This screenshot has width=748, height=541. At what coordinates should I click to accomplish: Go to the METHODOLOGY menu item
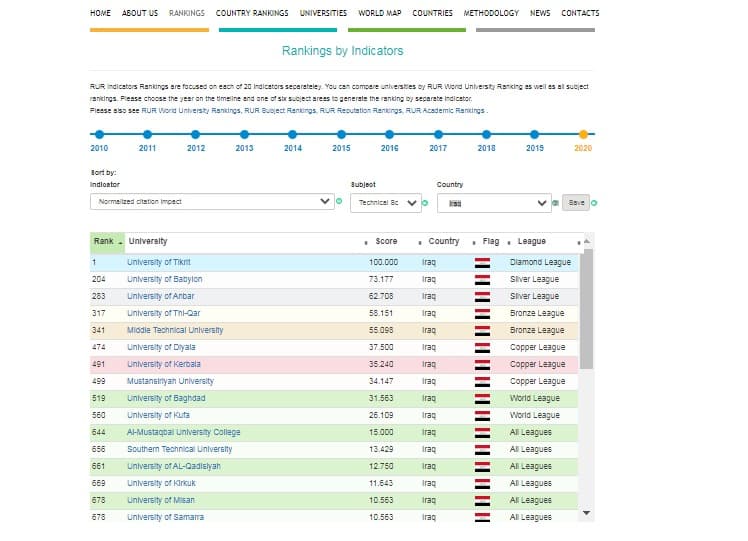click(491, 13)
